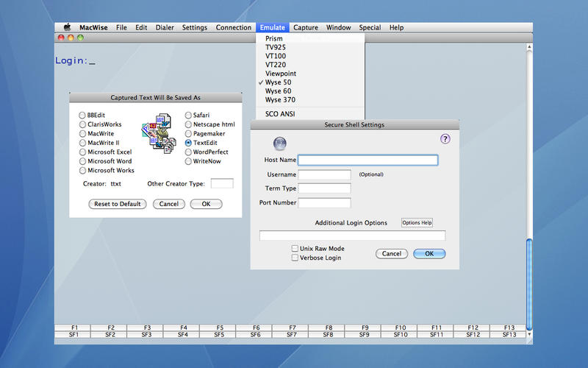
Task: Choose the WordPerfect option
Action: (x=188, y=152)
